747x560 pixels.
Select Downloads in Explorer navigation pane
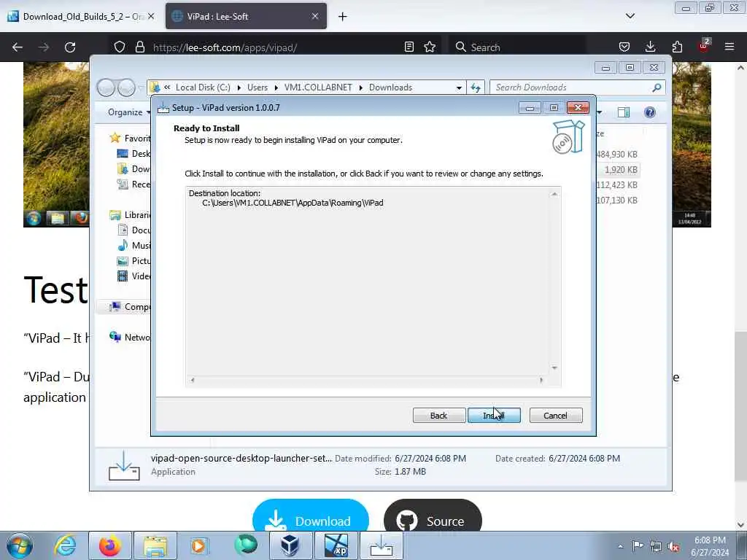click(x=133, y=168)
